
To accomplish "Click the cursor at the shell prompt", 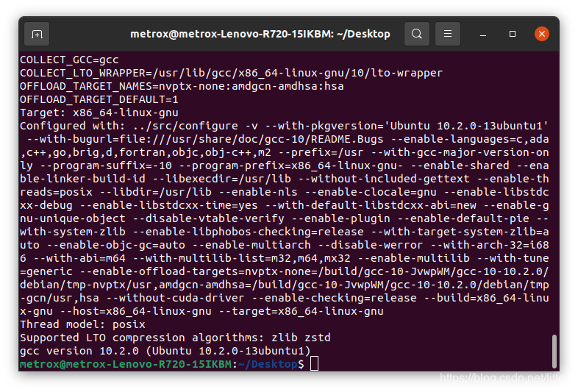I will coord(314,363).
